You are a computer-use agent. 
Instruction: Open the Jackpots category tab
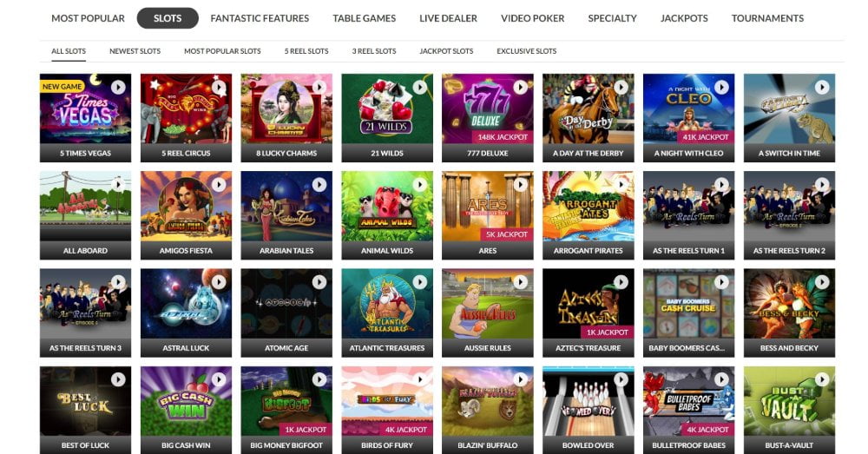[684, 18]
